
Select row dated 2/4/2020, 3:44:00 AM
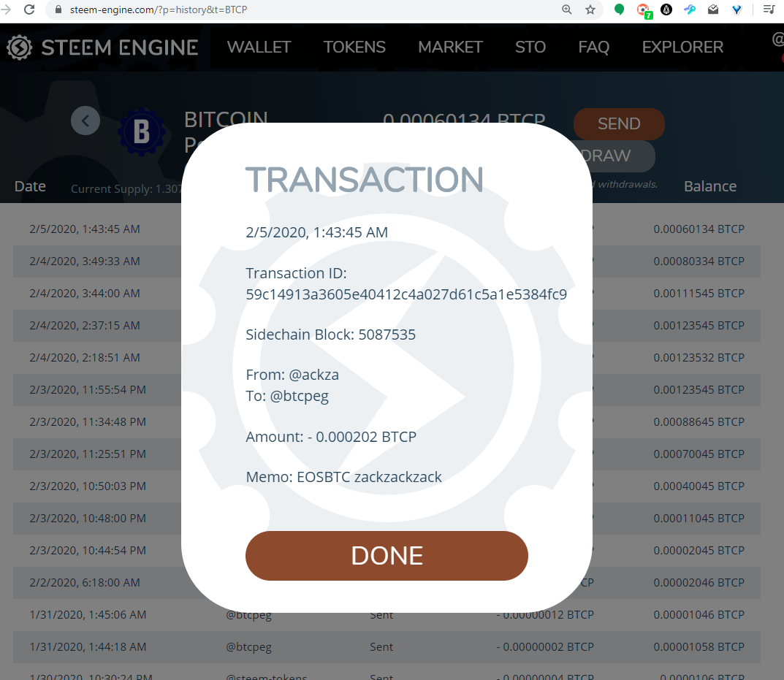[x=387, y=293]
